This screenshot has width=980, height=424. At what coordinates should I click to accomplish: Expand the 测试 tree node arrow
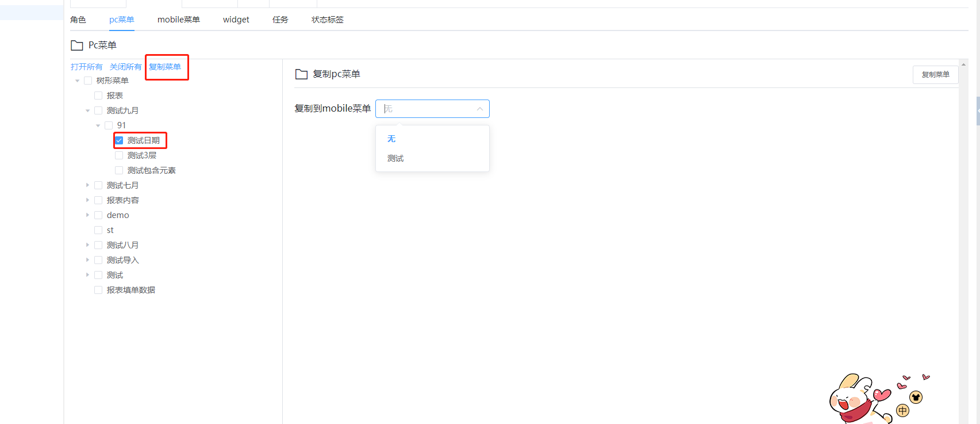(87, 275)
